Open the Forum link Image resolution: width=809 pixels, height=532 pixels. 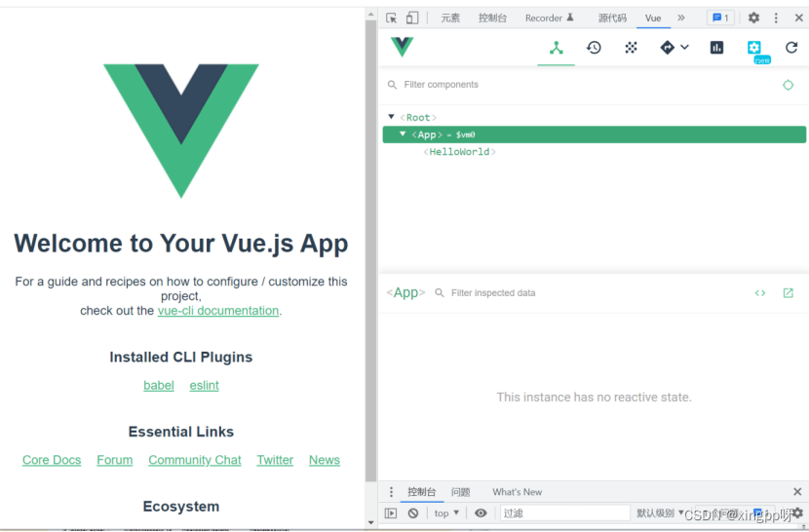pos(115,460)
